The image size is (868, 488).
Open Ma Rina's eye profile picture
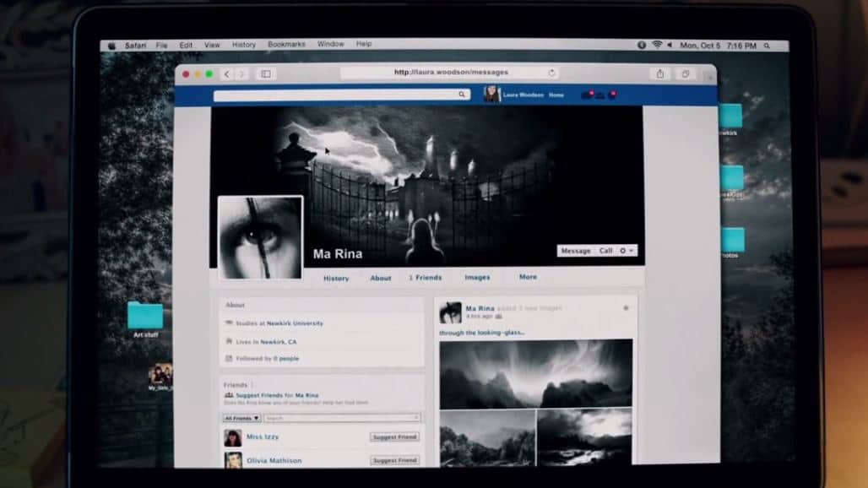(x=260, y=237)
